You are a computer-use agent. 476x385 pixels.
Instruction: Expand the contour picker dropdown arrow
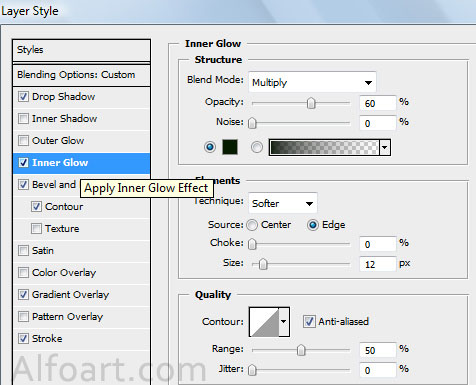[284, 322]
